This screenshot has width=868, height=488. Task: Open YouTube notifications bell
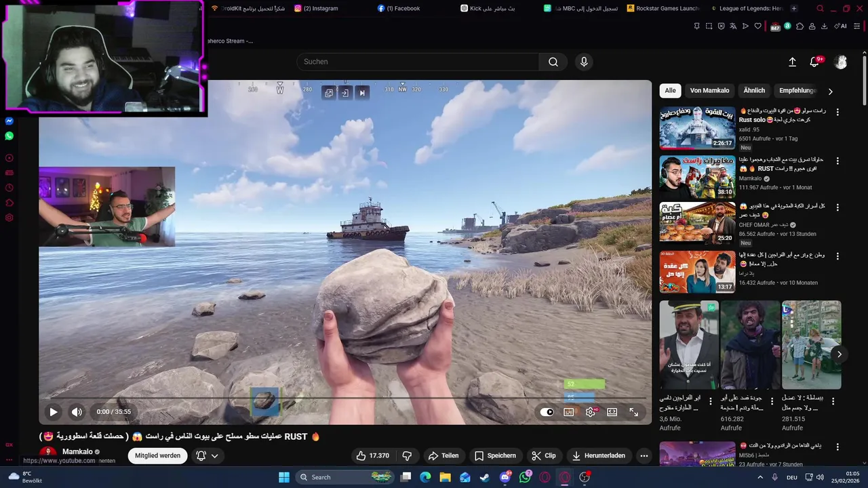(x=814, y=62)
